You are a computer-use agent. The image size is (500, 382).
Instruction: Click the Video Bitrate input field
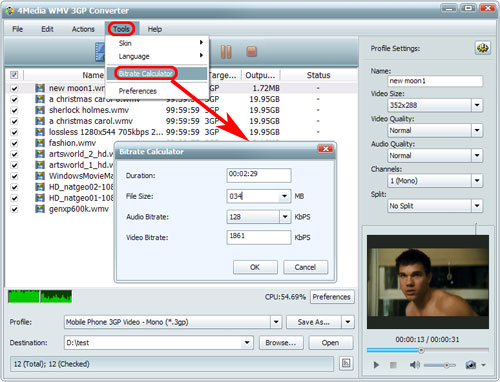point(259,237)
